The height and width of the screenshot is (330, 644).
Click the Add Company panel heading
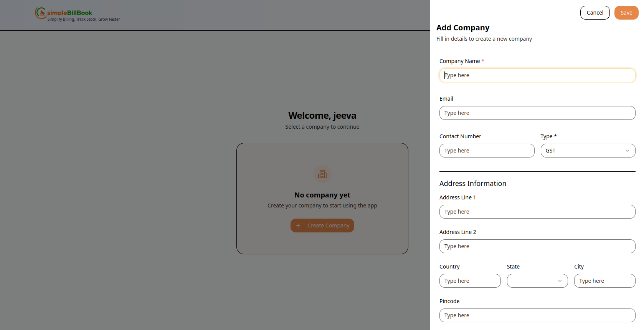coord(463,28)
